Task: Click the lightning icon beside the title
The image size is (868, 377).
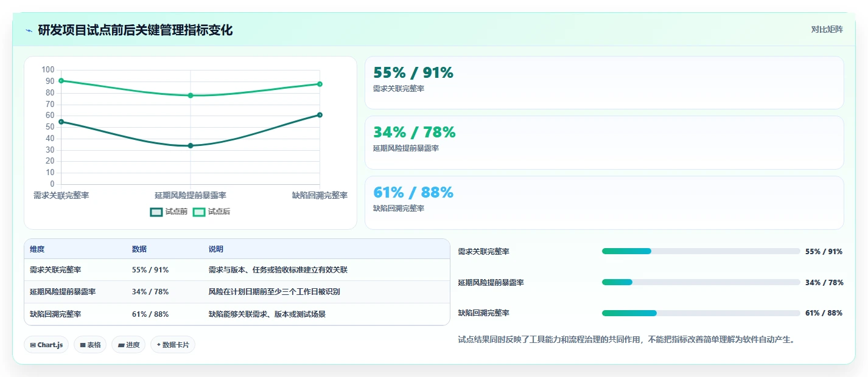Action: pyautogui.click(x=29, y=30)
